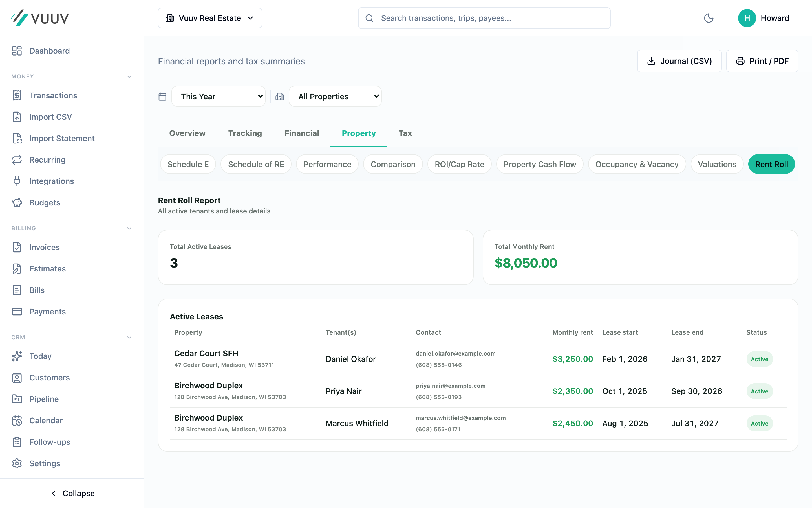Click tenant name Priya Nair
Viewport: 812px width, 508px height.
(343, 391)
